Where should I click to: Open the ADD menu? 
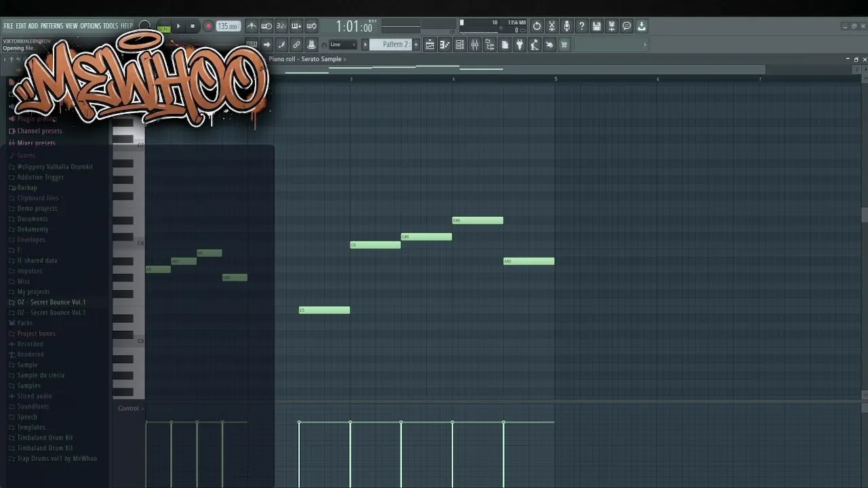click(33, 26)
